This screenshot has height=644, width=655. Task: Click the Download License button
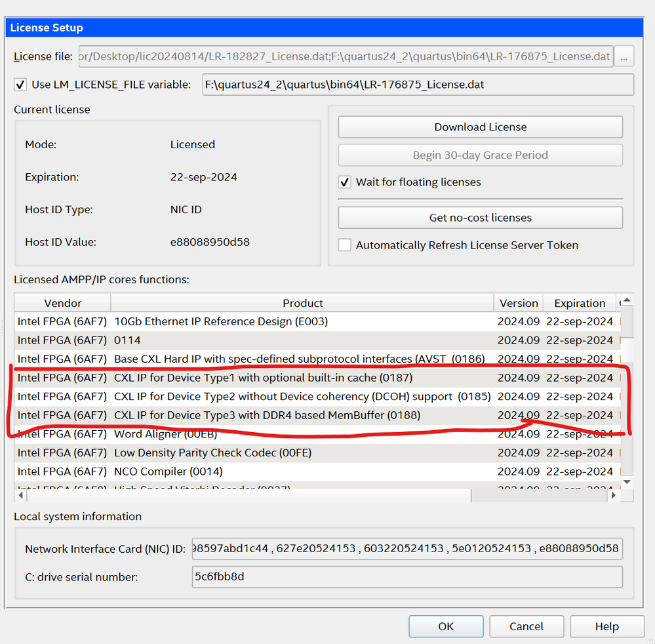(x=481, y=127)
